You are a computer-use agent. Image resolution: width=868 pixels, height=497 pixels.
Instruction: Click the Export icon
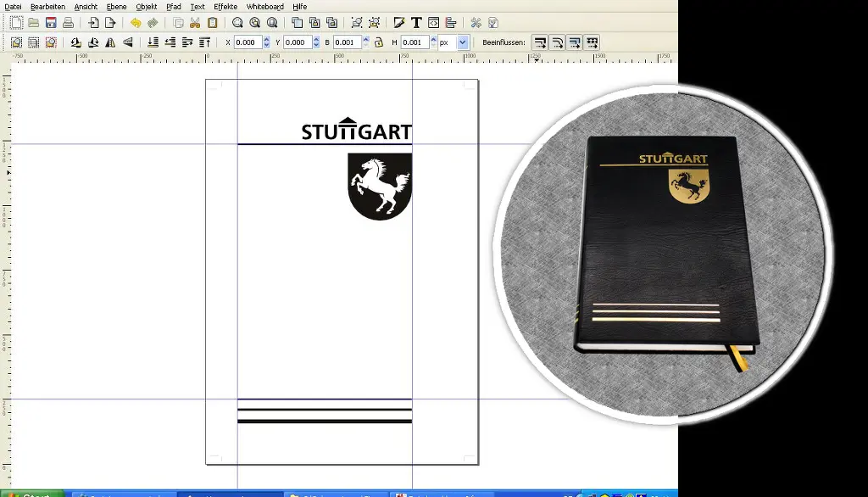coord(111,23)
